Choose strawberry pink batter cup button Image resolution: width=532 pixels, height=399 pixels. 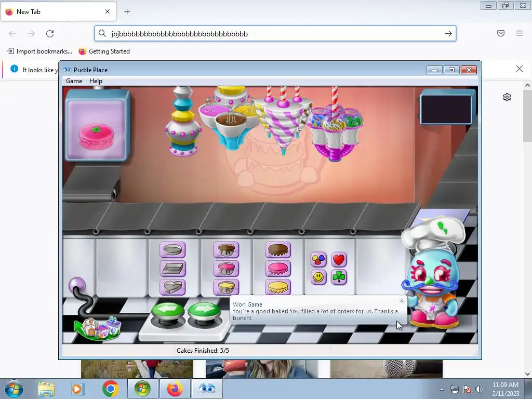coord(226,269)
